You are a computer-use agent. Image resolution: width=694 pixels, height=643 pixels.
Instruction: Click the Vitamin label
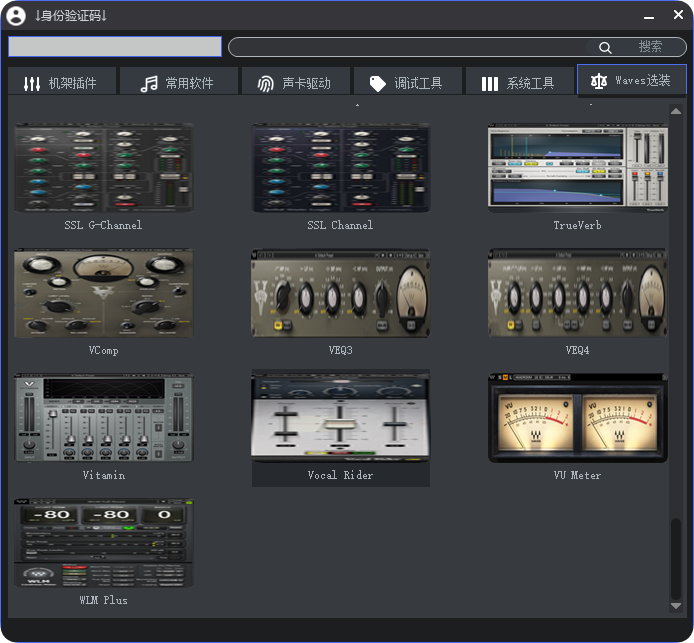click(104, 475)
